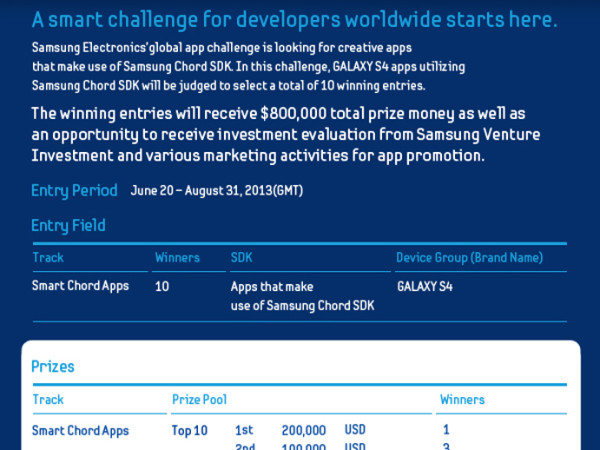This screenshot has width=600, height=450.
Task: Click the "Apps that make use of Samsung Chord SDK" cell
Action: (x=302, y=296)
